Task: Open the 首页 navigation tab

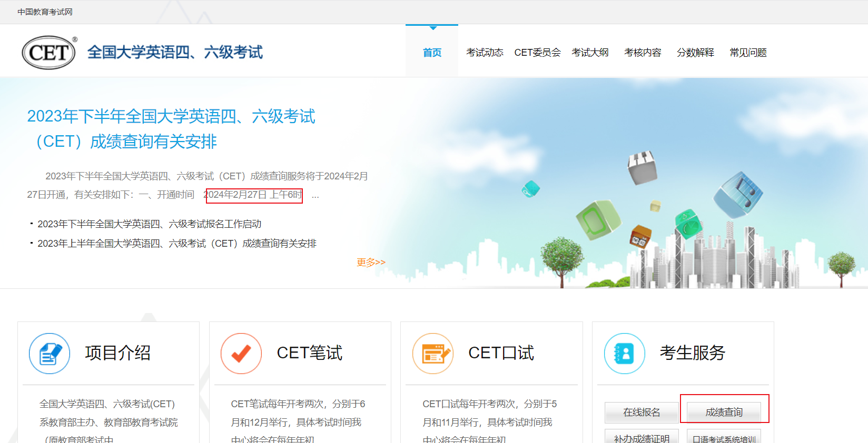Action: [x=432, y=53]
